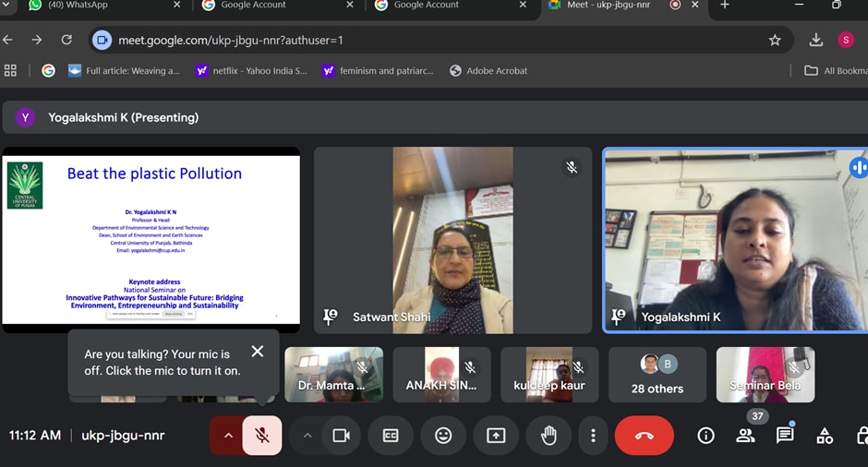Bookmark this page with the star icon

775,41
